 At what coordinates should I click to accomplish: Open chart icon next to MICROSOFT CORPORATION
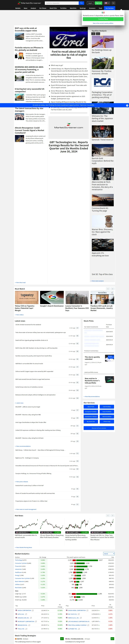[x=36, y=621]
